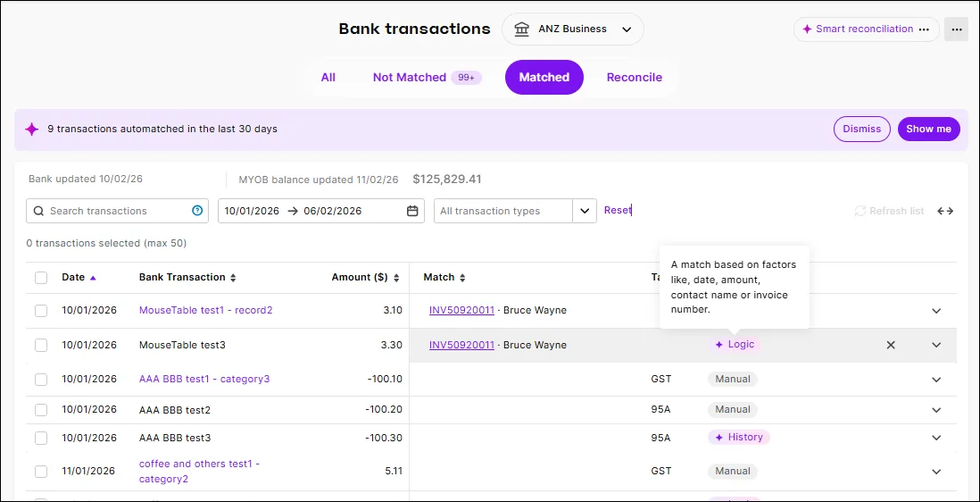Open MouseTable test1 - record2 transaction link
The image size is (980, 502).
(205, 310)
